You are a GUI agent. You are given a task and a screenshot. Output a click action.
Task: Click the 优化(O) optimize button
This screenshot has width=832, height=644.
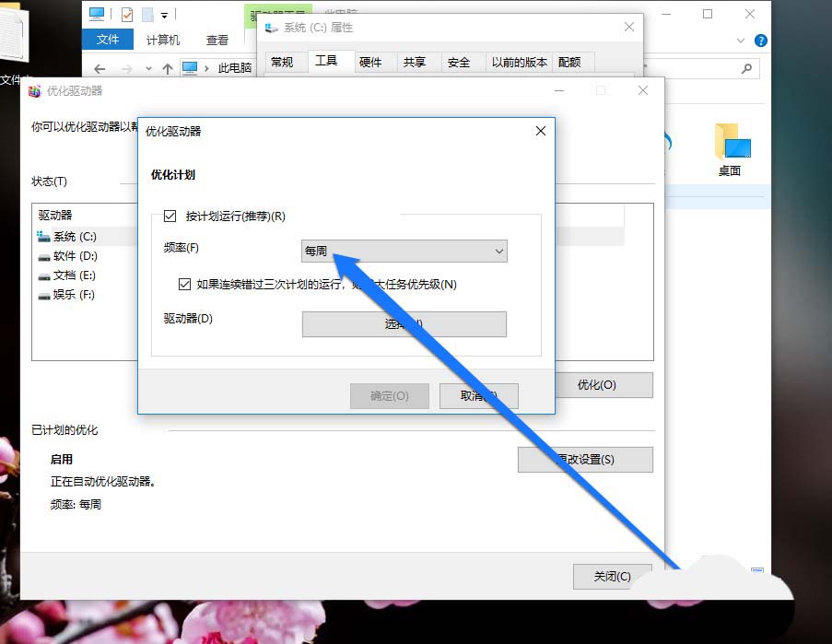coord(596,385)
